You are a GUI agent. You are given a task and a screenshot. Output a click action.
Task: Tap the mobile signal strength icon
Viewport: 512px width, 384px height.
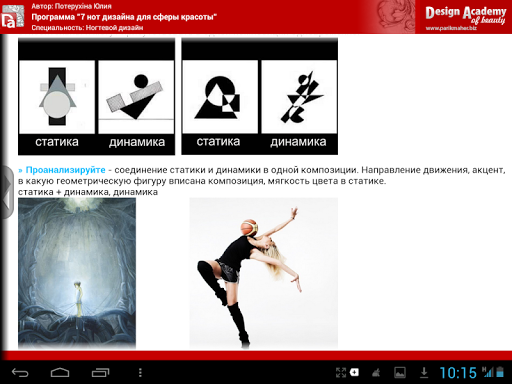pos(488,372)
